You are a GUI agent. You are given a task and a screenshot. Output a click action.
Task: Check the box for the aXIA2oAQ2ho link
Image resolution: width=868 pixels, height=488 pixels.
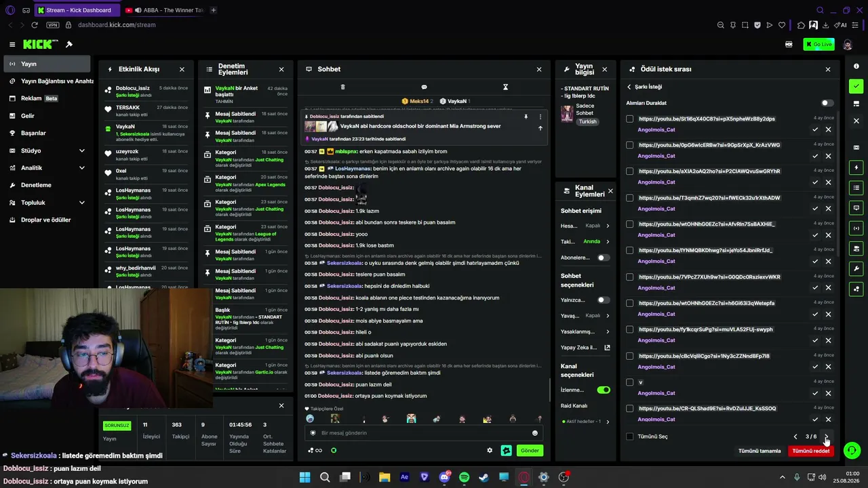pyautogui.click(x=630, y=171)
